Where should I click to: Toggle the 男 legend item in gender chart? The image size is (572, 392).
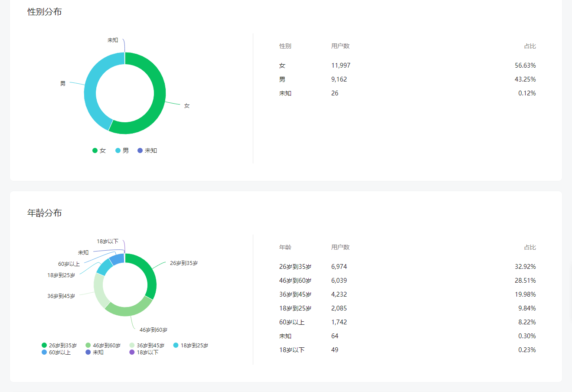point(122,150)
